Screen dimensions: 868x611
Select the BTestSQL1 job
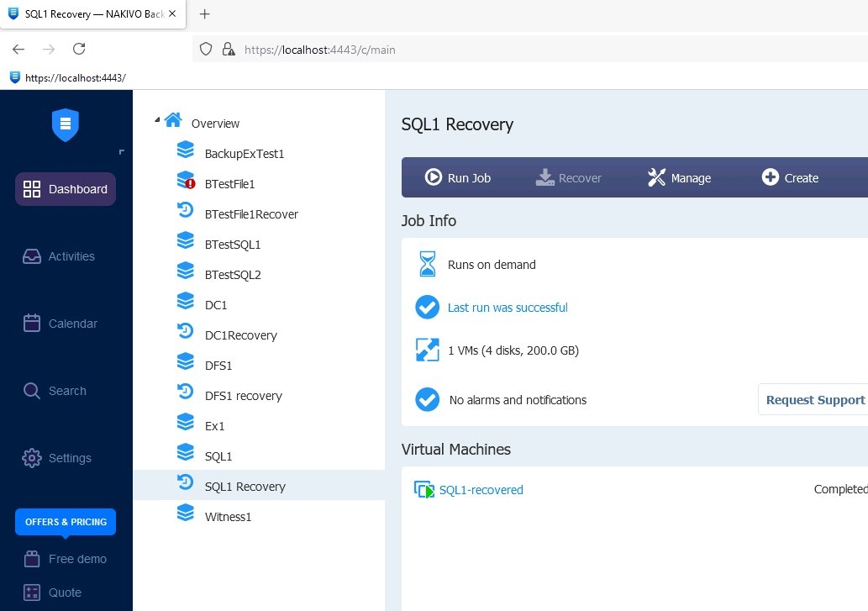click(x=233, y=245)
